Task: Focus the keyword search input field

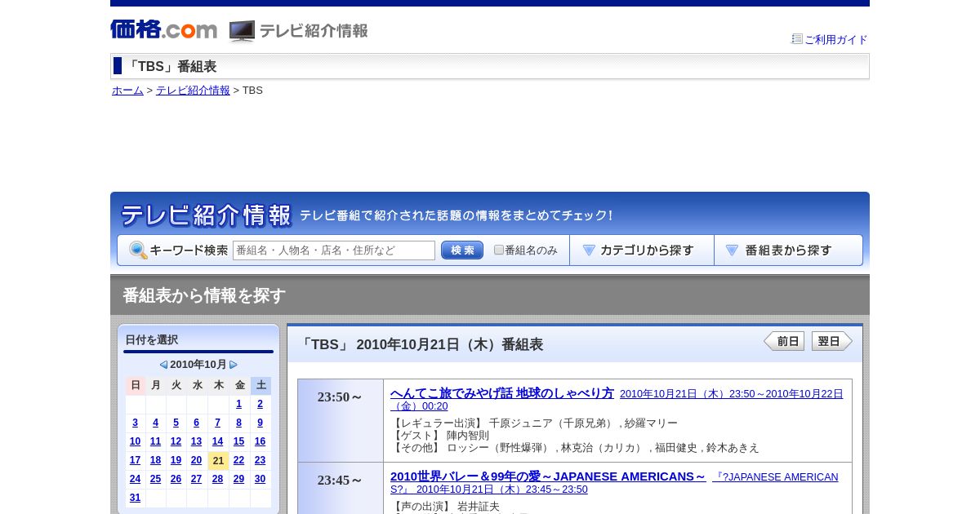Action: [x=334, y=250]
